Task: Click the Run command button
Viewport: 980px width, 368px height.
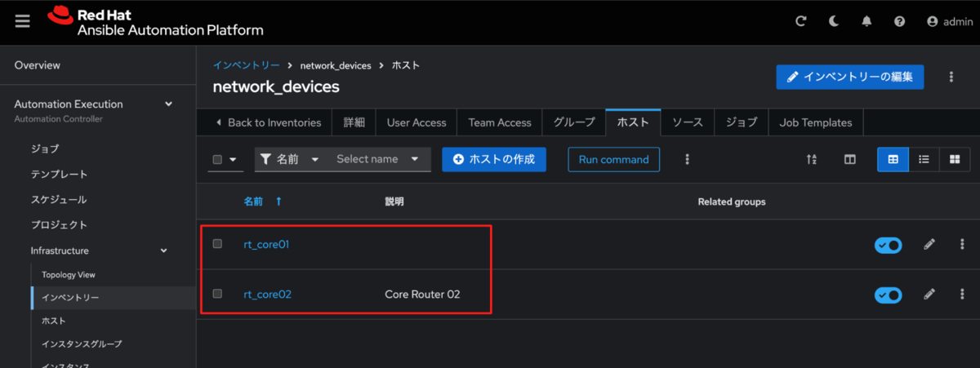Action: pyautogui.click(x=613, y=159)
